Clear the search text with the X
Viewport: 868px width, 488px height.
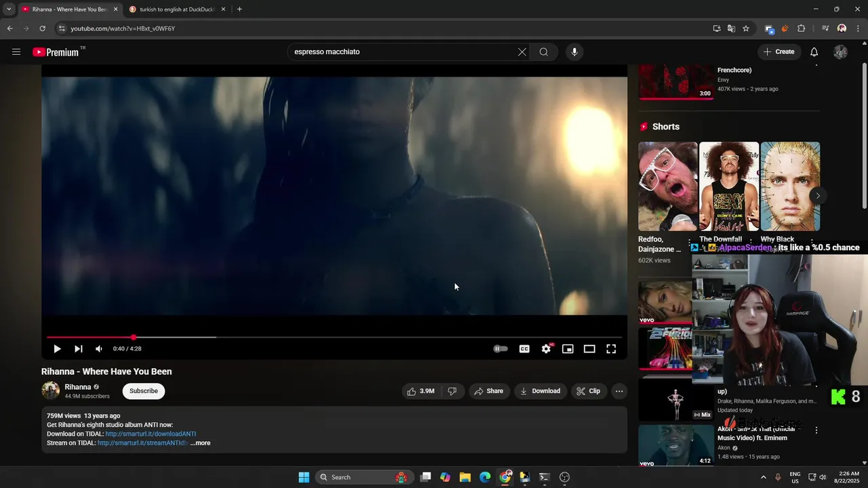point(522,52)
